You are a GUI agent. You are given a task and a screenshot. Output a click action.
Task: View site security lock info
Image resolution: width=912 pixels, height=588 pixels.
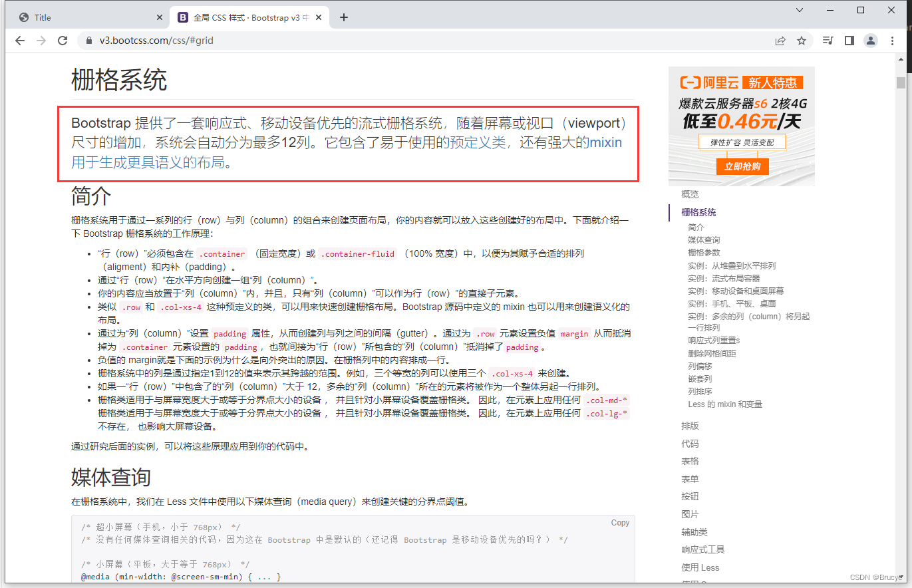tap(88, 41)
